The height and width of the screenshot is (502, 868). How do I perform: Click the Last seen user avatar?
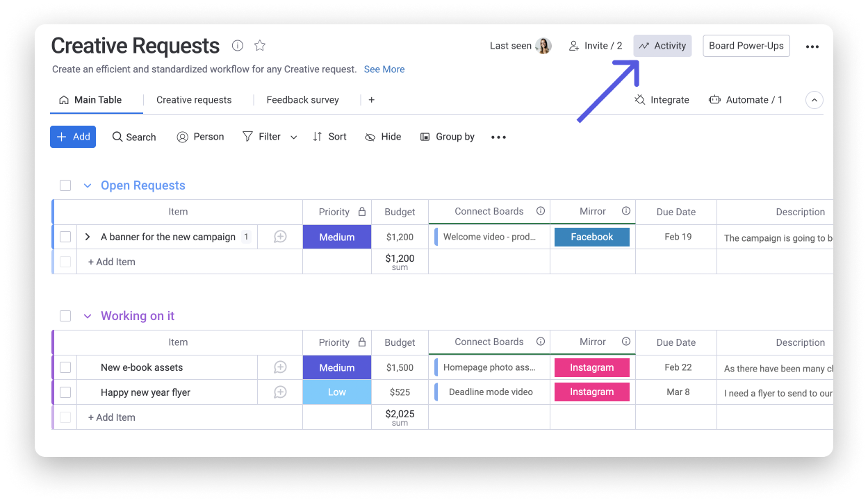tap(543, 46)
